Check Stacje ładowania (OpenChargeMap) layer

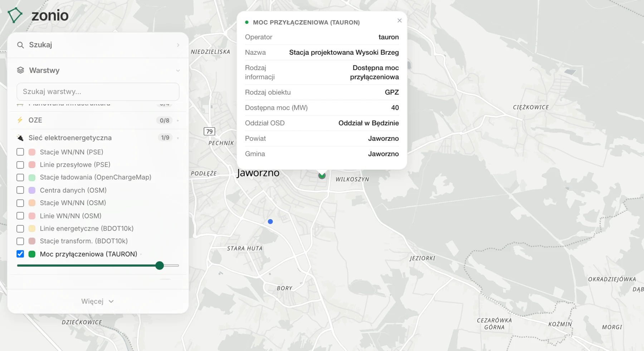click(x=20, y=177)
